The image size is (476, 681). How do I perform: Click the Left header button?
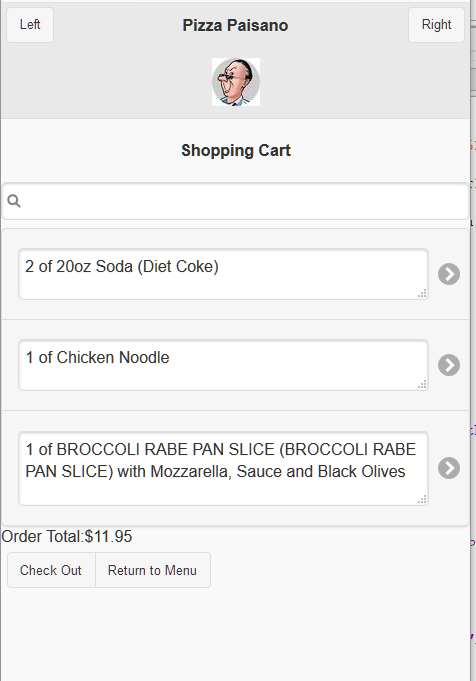pos(30,25)
